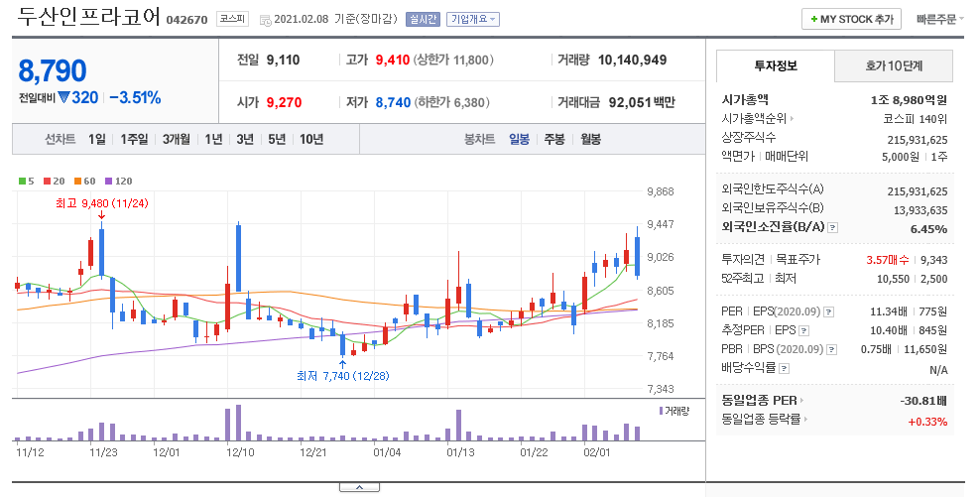Screen dimensions: 980x497
Task: Collapse chart with the bottom arrow handle
Action: tap(359, 488)
